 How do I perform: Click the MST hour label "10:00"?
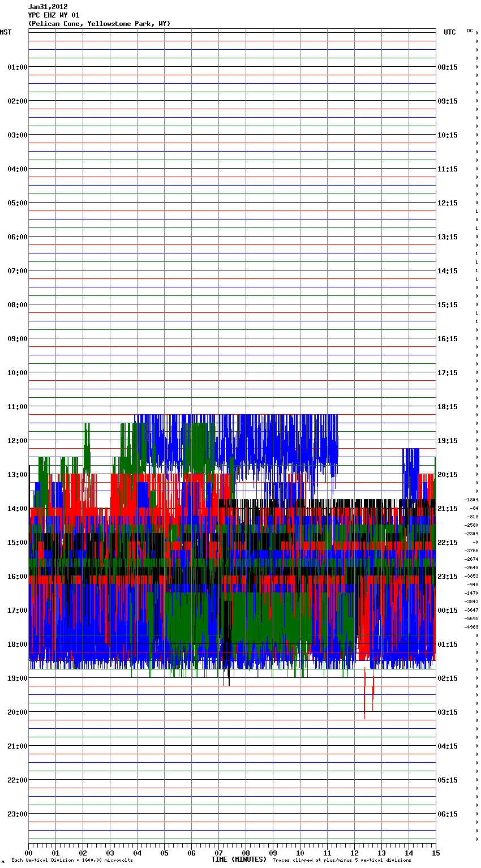pyautogui.click(x=18, y=373)
